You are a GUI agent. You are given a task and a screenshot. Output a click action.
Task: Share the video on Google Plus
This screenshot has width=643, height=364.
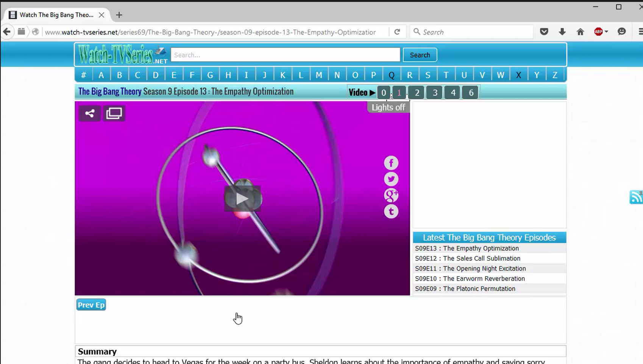[391, 195]
